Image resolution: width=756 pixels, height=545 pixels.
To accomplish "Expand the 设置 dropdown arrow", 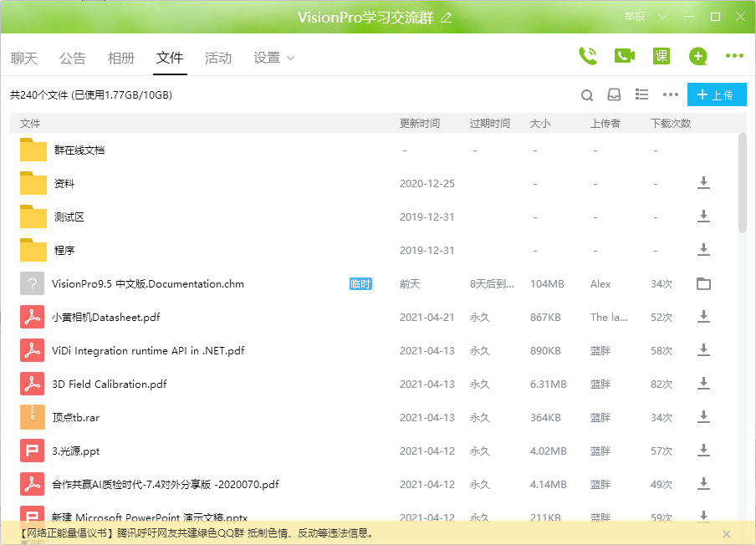I will point(290,59).
